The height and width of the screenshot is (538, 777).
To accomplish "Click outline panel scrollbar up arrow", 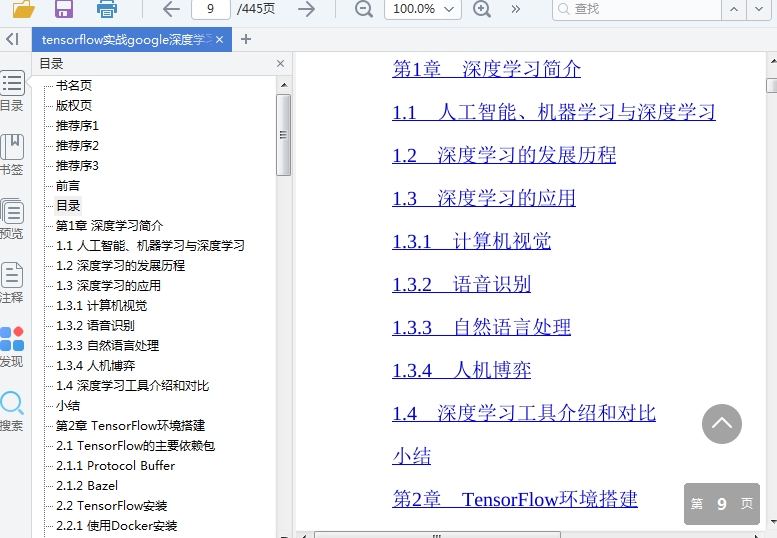I will coord(284,85).
